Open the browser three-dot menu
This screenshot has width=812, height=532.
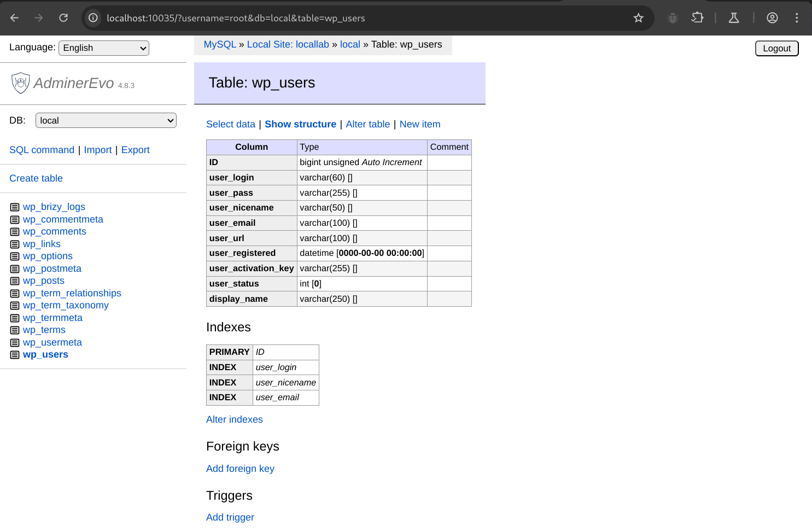click(796, 18)
